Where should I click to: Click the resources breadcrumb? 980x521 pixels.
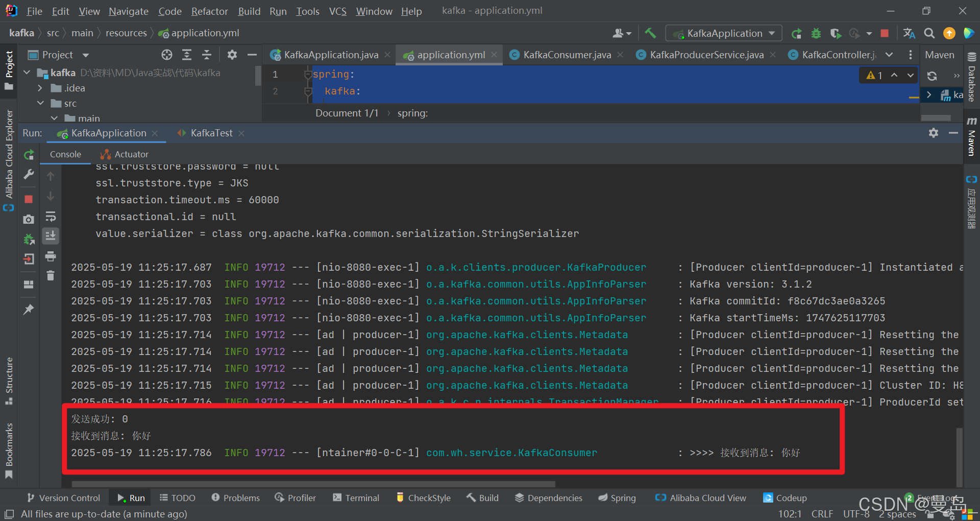(x=126, y=33)
